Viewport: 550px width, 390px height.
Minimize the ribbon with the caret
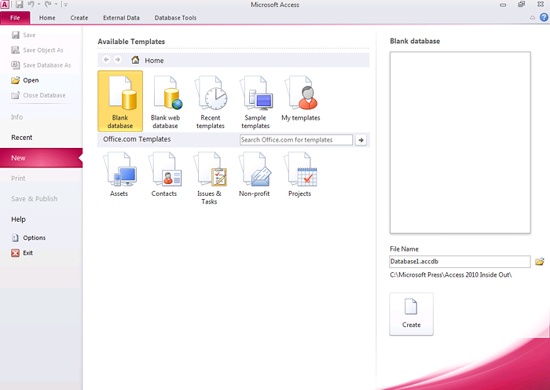pyautogui.click(x=532, y=18)
